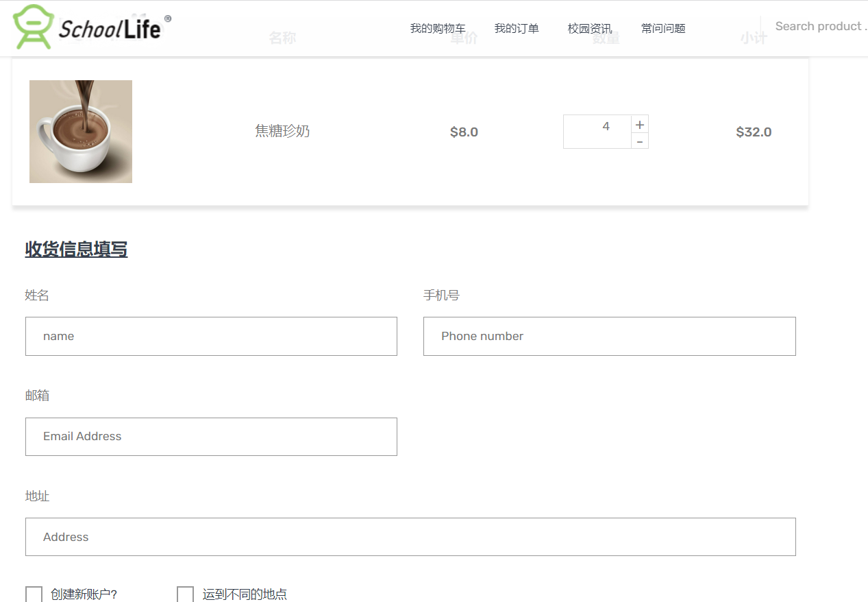Click the 地址 label

(37, 496)
